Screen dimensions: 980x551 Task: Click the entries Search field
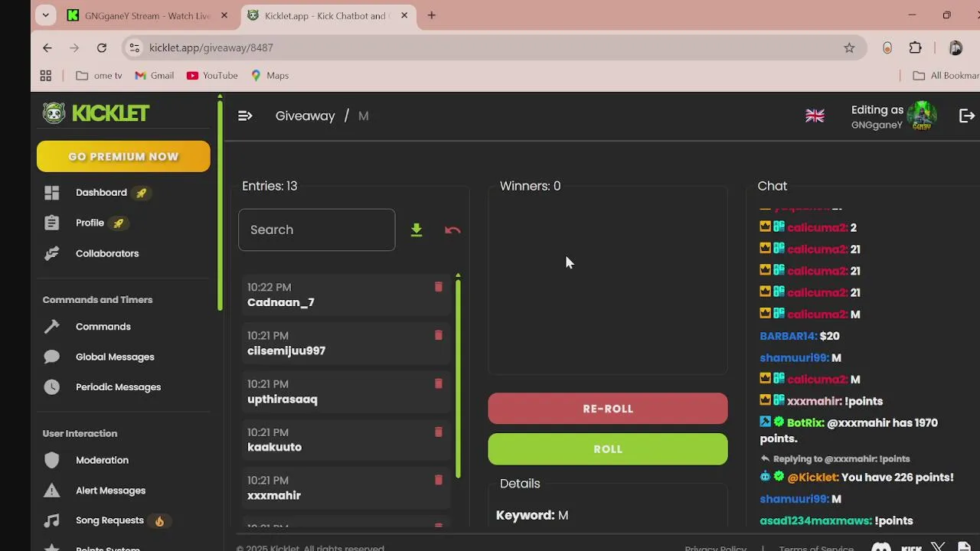[317, 230]
